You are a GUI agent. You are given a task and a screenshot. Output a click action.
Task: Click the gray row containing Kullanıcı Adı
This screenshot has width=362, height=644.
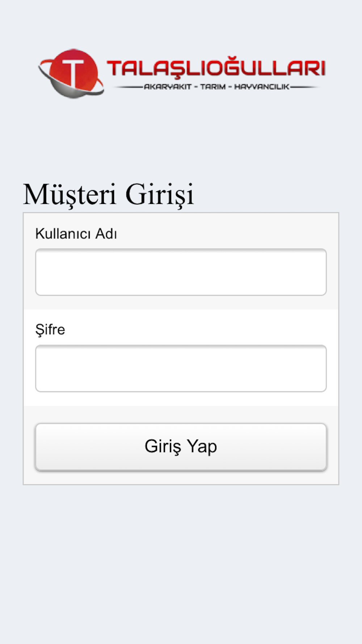pyautogui.click(x=181, y=261)
